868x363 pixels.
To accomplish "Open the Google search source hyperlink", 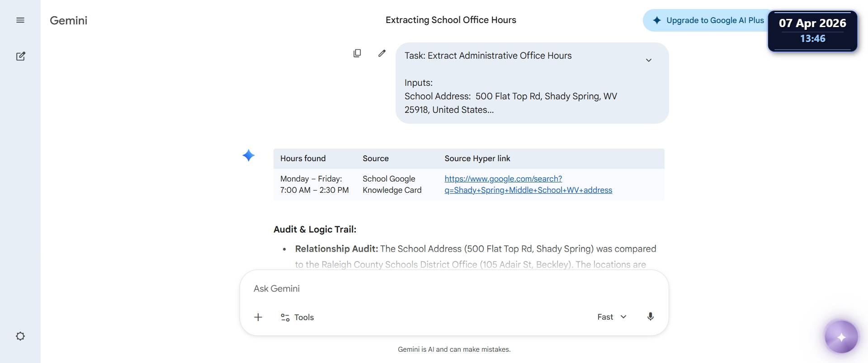I will 528,185.
